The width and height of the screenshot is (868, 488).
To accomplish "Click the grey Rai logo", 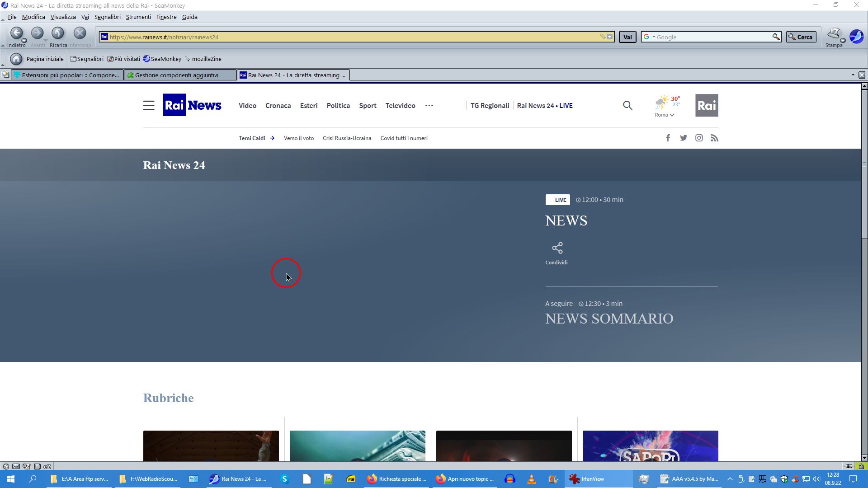I will tap(707, 105).
